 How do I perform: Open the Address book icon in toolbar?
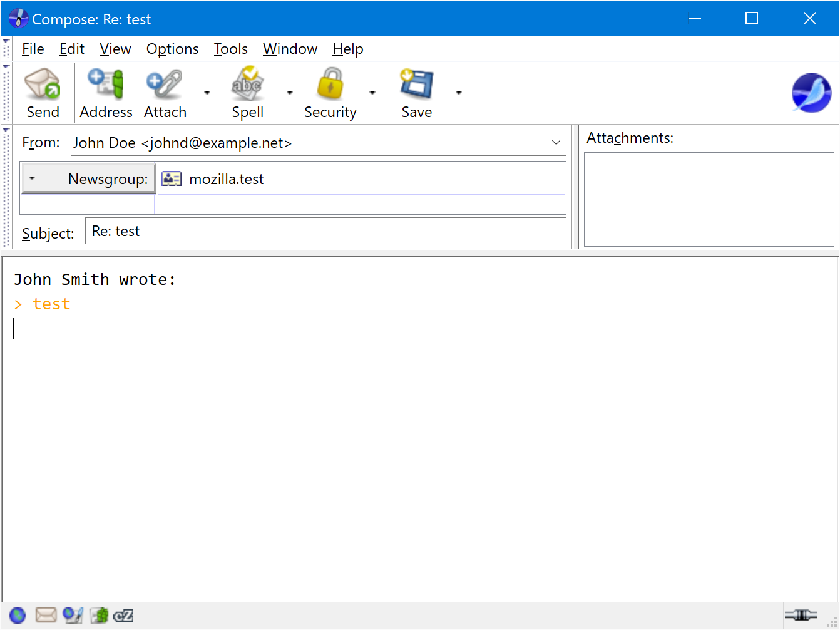point(105,83)
